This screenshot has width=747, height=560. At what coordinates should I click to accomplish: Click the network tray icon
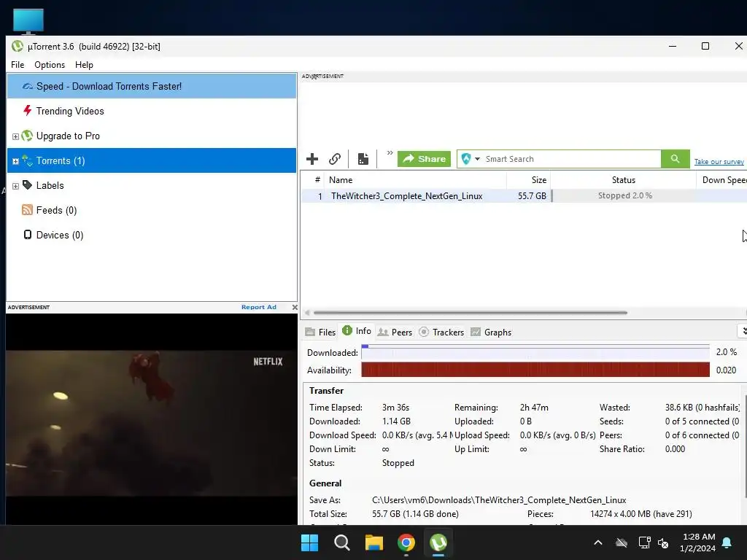point(644,542)
